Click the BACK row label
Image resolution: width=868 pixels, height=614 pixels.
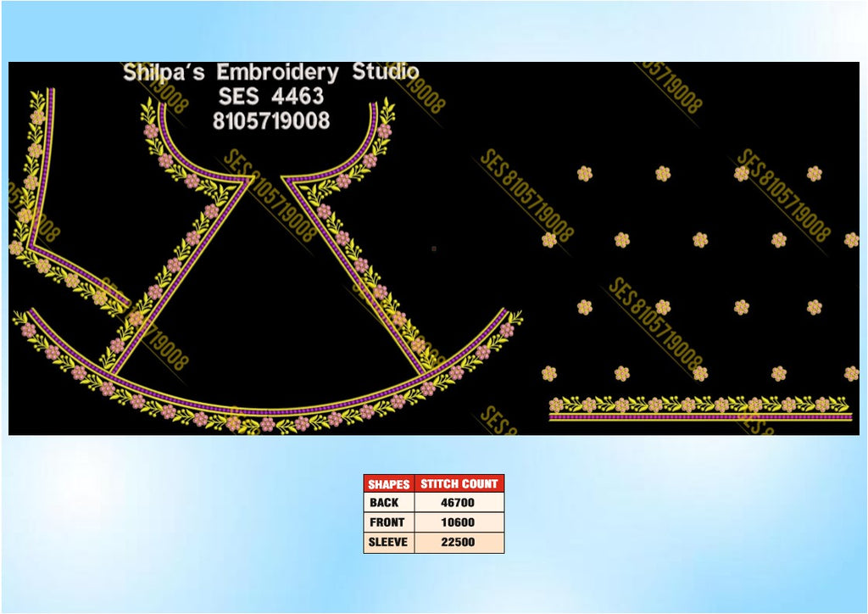(384, 503)
